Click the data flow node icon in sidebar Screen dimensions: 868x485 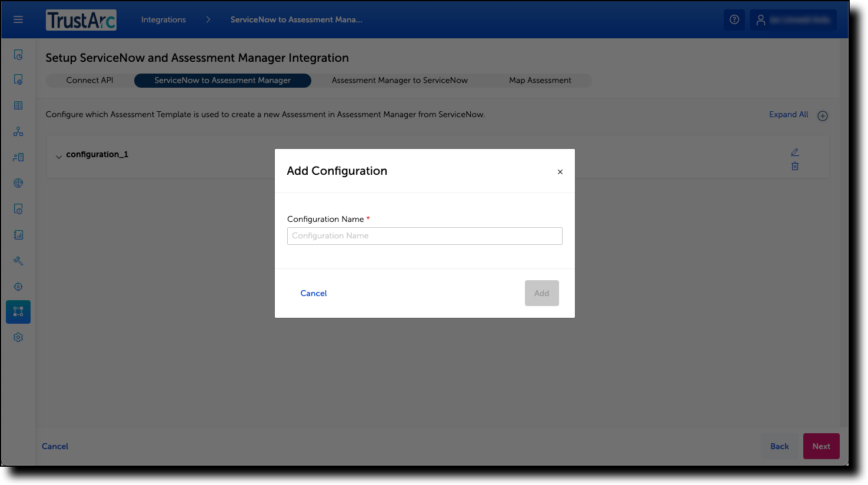point(18,131)
